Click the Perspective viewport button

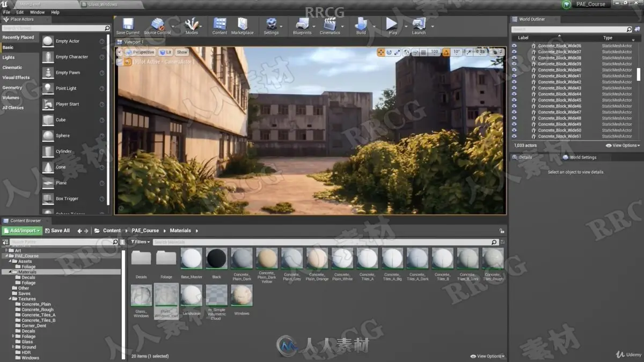click(x=141, y=52)
